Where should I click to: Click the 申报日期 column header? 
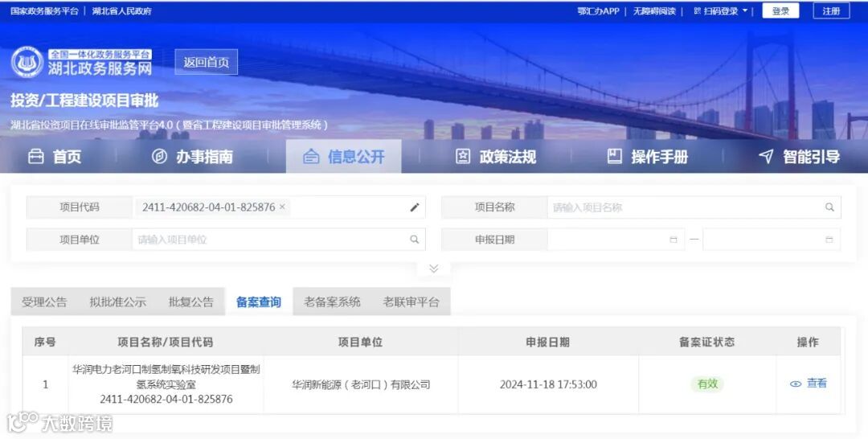pos(548,343)
